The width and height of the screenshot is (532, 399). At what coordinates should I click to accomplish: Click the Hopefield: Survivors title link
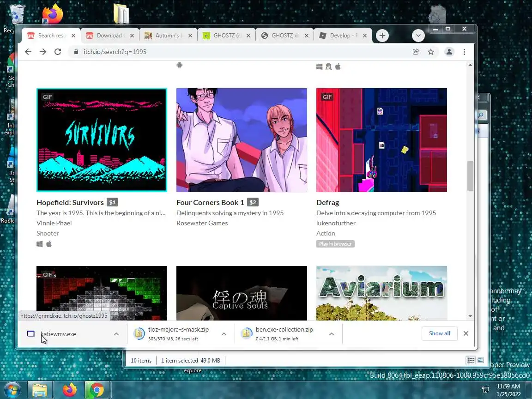[x=70, y=203]
